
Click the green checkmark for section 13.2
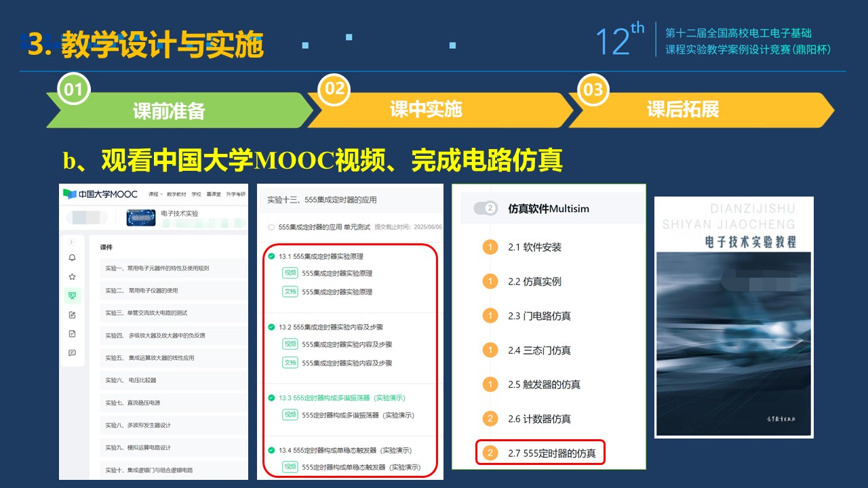coord(271,327)
